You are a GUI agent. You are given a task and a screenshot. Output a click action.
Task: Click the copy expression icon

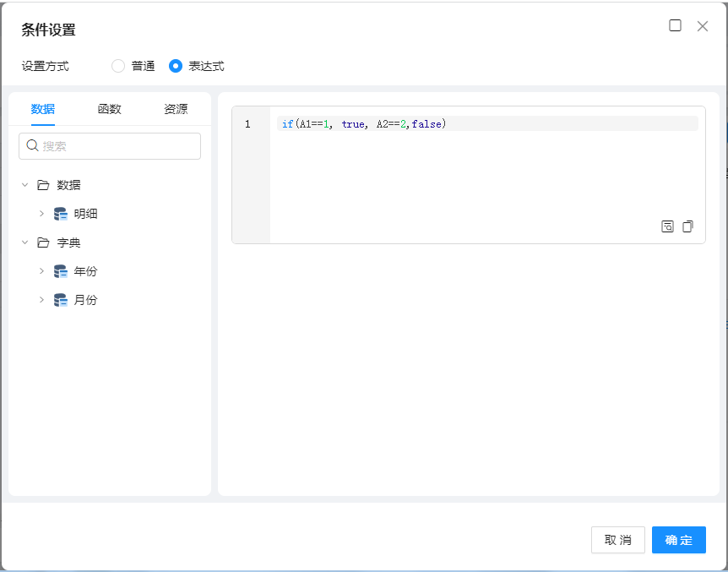(687, 226)
